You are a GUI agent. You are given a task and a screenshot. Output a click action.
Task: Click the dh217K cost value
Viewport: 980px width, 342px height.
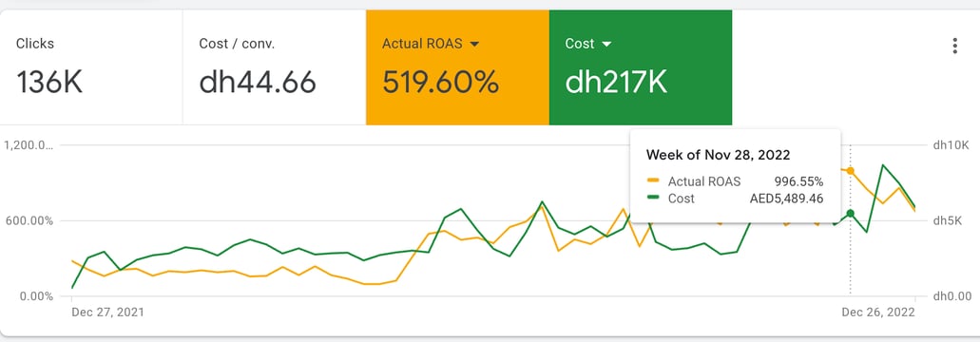coord(616,83)
